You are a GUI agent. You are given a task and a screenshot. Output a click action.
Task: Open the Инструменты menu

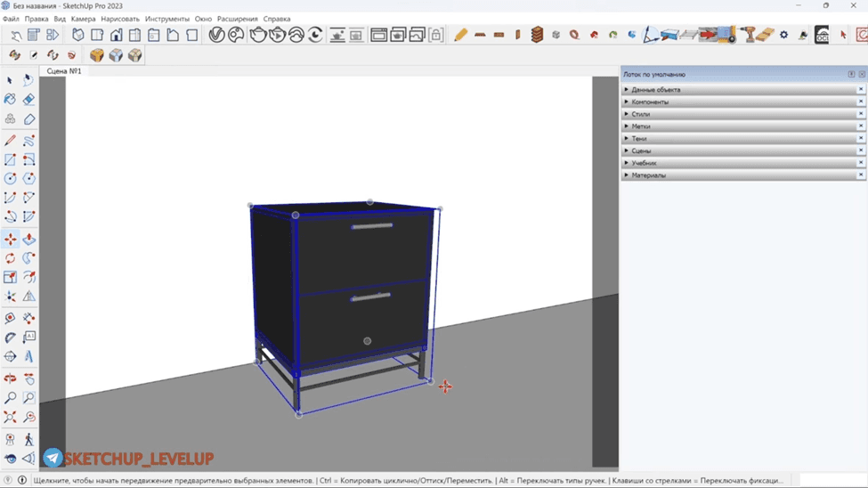[167, 19]
